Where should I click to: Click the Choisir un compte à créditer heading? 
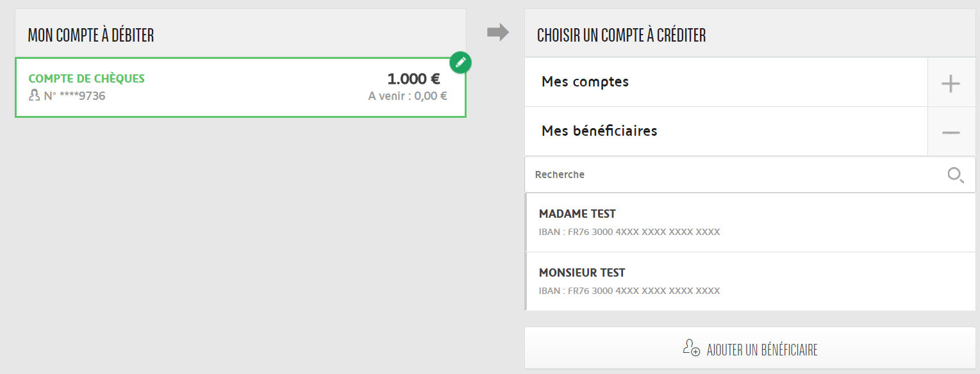[x=621, y=35]
